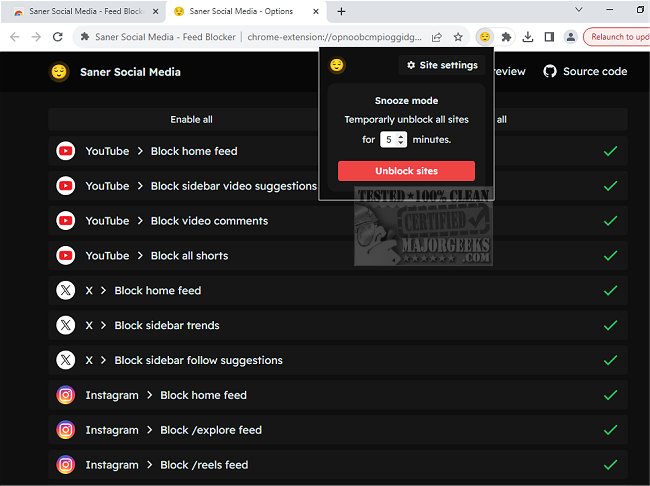Open a new browser tab

[x=341, y=12]
